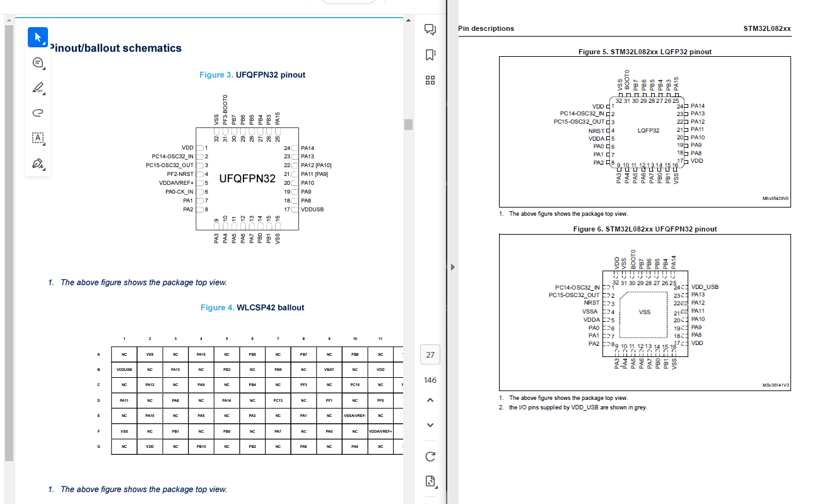Expand the text box tool options arrow
Screen dimensions: 822x504
tap(43, 144)
